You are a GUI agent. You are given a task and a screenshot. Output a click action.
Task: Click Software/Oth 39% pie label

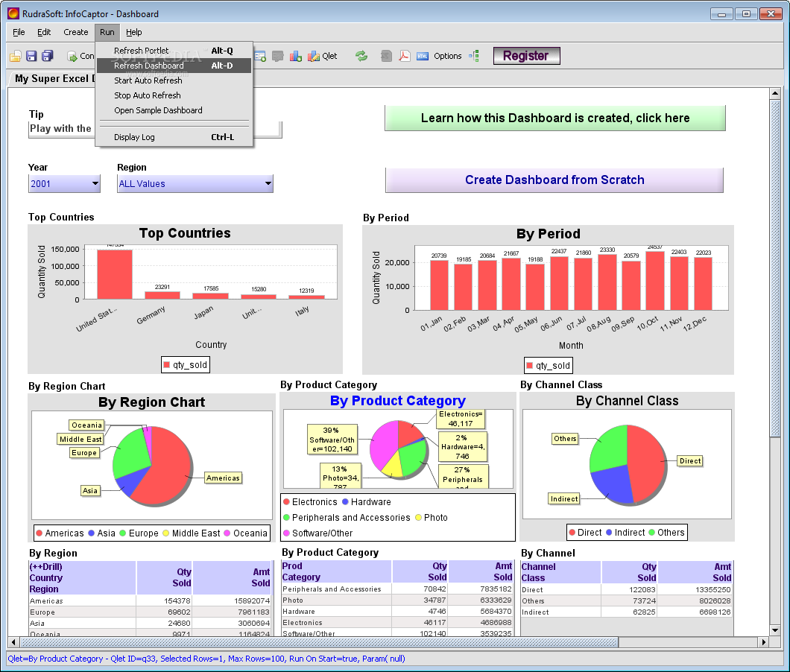pyautogui.click(x=332, y=440)
